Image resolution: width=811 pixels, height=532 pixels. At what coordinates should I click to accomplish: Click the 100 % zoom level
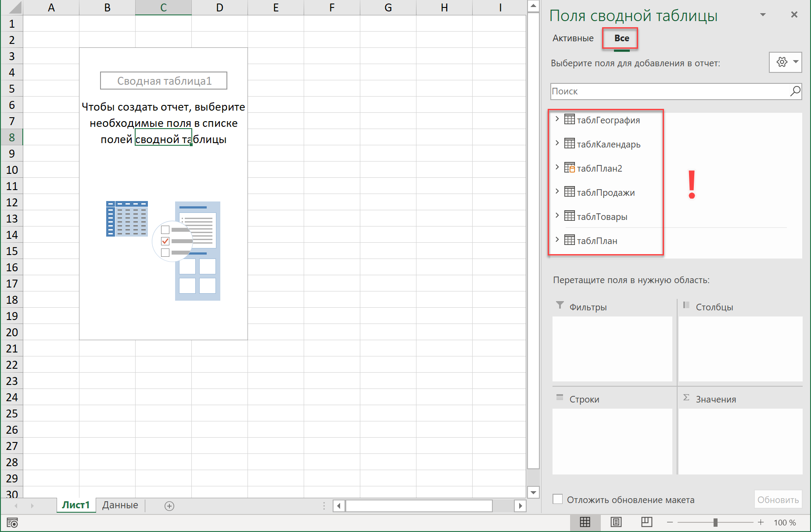point(785,522)
